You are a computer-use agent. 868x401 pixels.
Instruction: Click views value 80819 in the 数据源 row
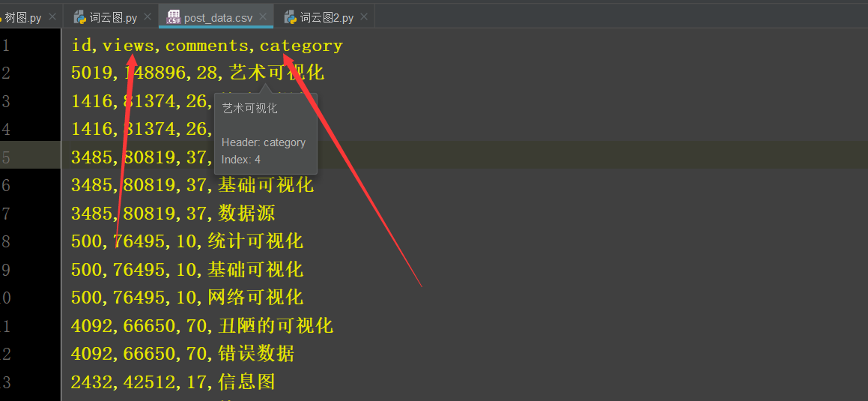148,213
